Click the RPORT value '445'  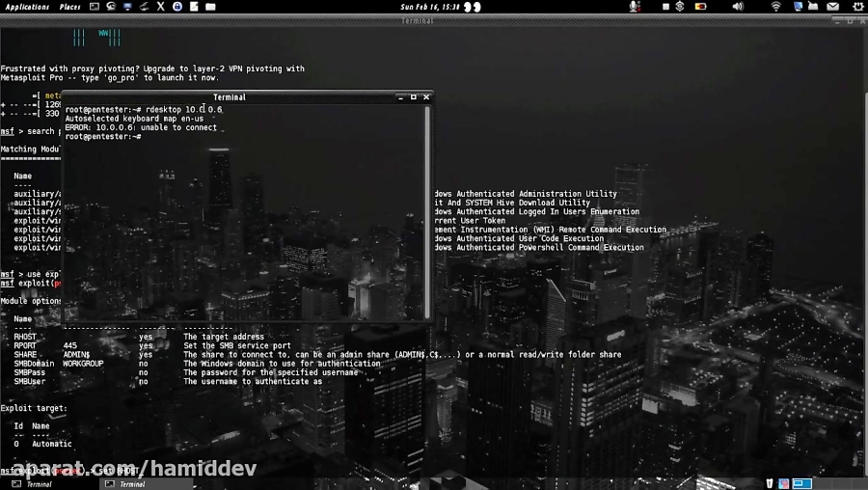pyautogui.click(x=69, y=345)
